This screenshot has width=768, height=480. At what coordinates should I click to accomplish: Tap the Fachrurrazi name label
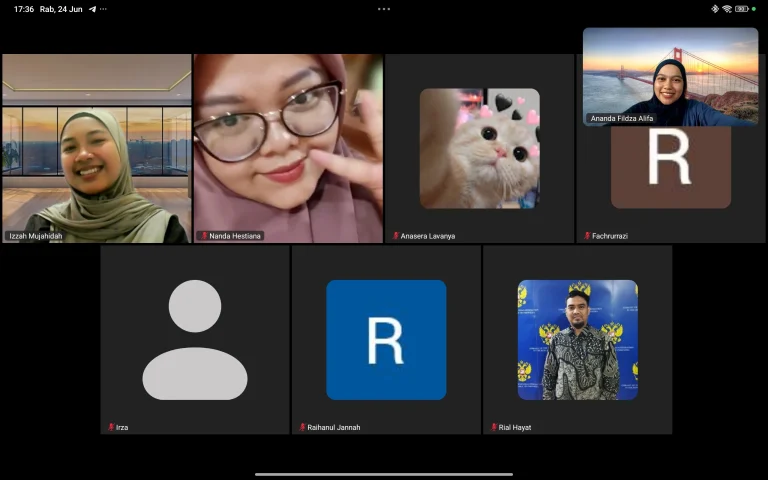[610, 236]
